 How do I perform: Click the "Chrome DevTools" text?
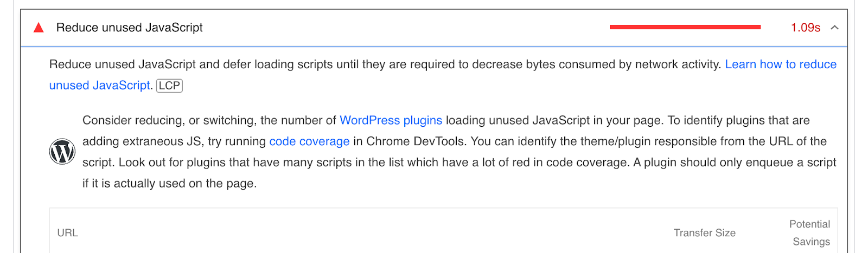point(415,141)
